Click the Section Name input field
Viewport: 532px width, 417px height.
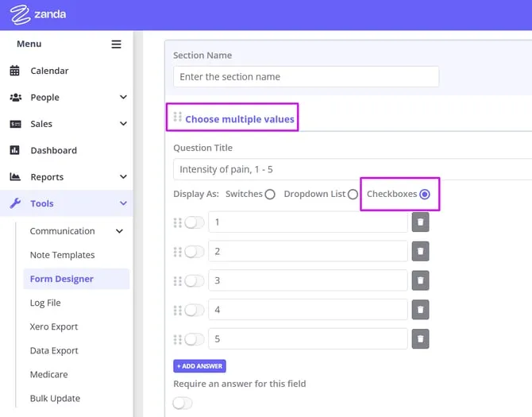(306, 77)
